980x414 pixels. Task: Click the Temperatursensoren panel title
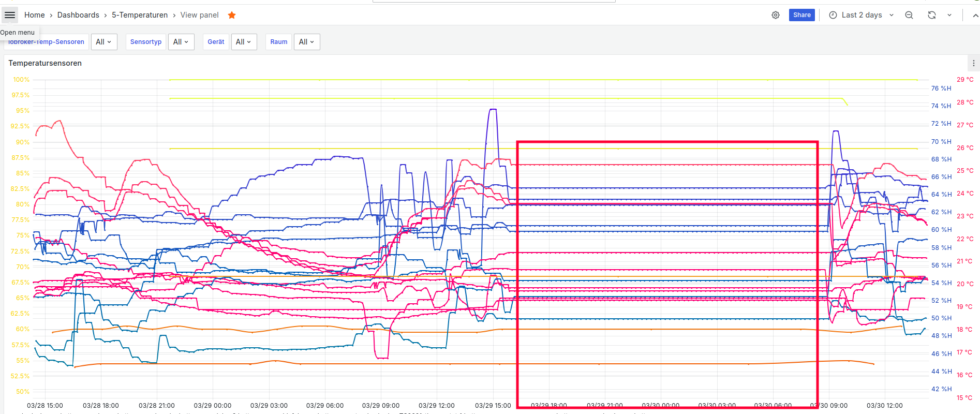(45, 63)
